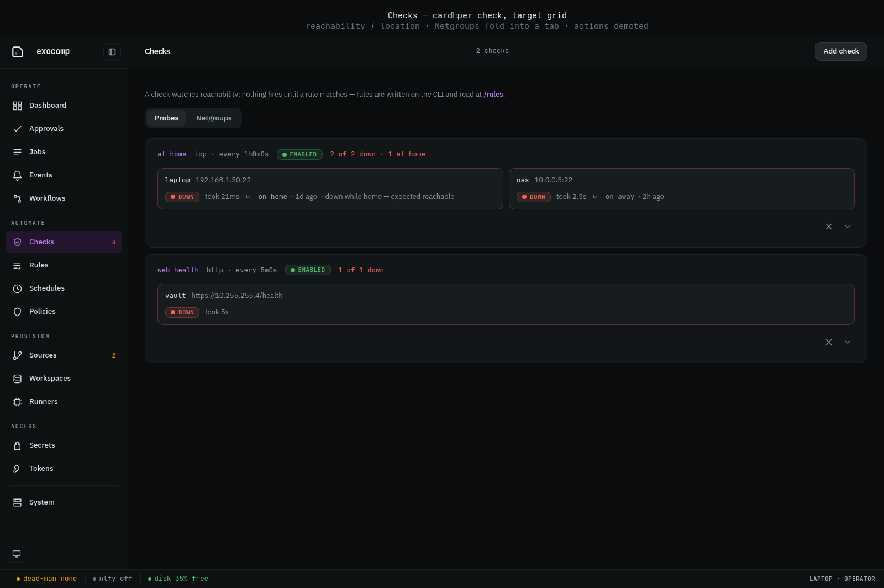
Task: Toggle ENABLED badge on at-home check
Action: coord(299,154)
